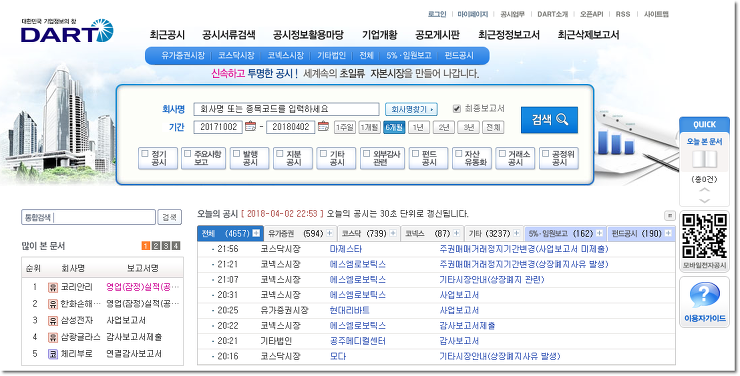Check the 외부감사관련 filter
This screenshot has height=376, width=740.
pyautogui.click(x=366, y=154)
